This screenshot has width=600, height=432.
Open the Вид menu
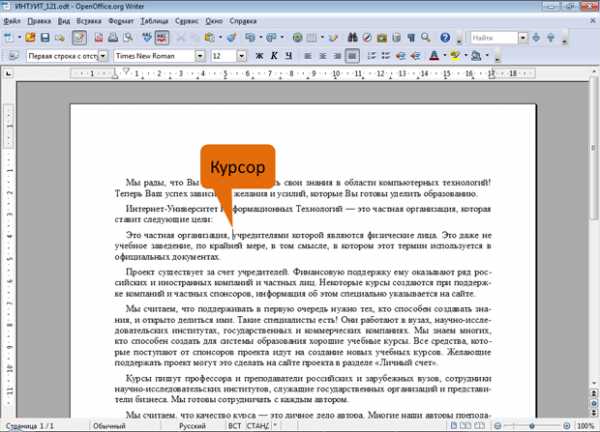pyautogui.click(x=64, y=21)
